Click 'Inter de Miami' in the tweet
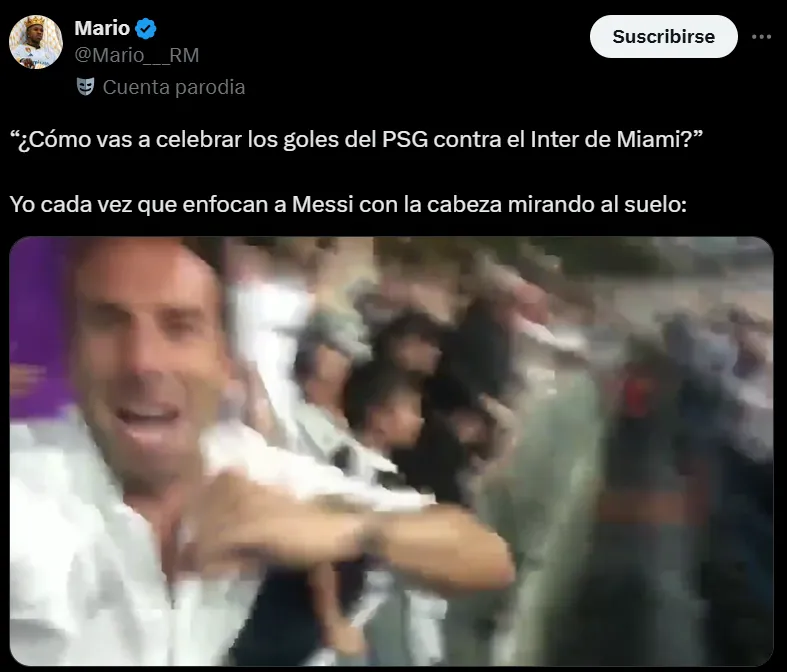This screenshot has width=787, height=672. [604, 140]
